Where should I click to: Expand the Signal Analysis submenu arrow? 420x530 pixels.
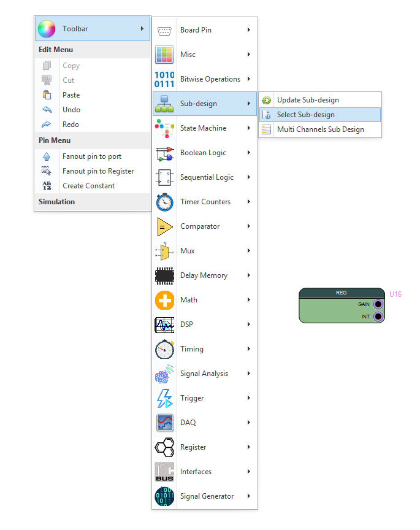click(249, 374)
